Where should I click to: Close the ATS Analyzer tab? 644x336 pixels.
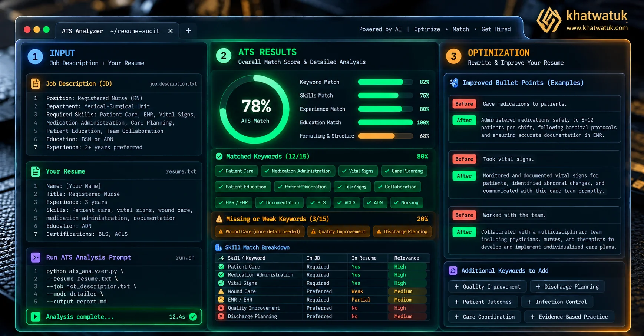pyautogui.click(x=171, y=31)
